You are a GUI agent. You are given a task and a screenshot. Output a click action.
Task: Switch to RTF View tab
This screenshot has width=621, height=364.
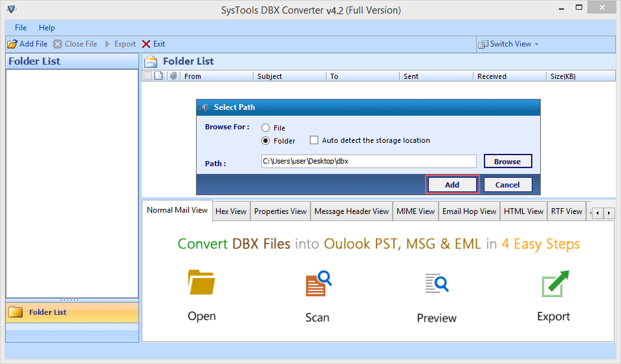tap(567, 211)
